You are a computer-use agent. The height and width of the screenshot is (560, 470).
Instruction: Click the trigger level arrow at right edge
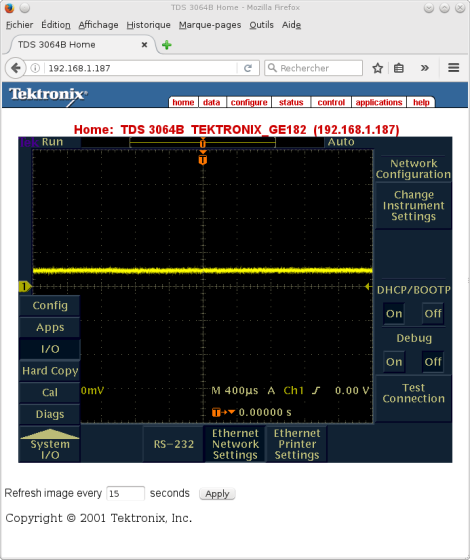click(367, 286)
